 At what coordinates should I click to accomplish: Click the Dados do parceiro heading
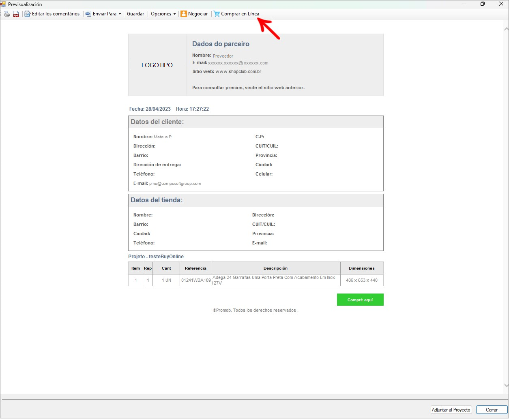[221, 44]
